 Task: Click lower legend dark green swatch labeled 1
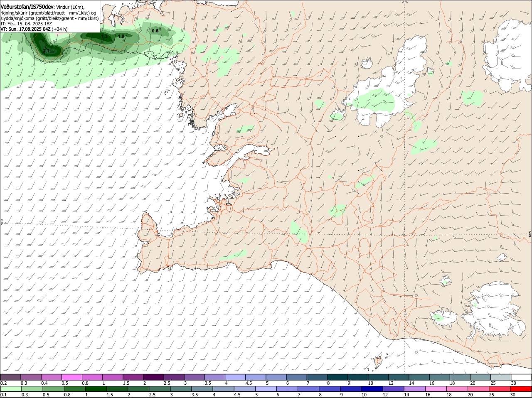96,388
